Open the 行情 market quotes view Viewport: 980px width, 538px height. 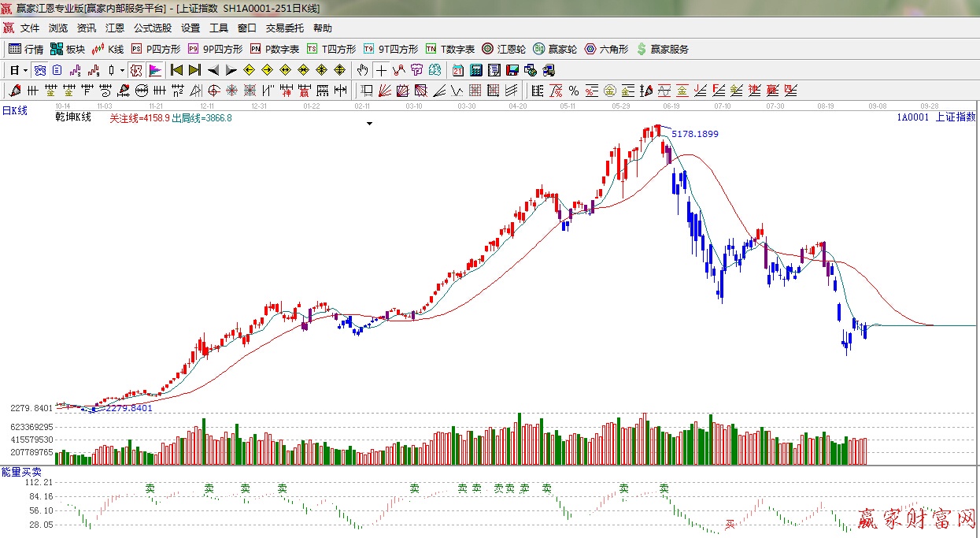(x=25, y=49)
